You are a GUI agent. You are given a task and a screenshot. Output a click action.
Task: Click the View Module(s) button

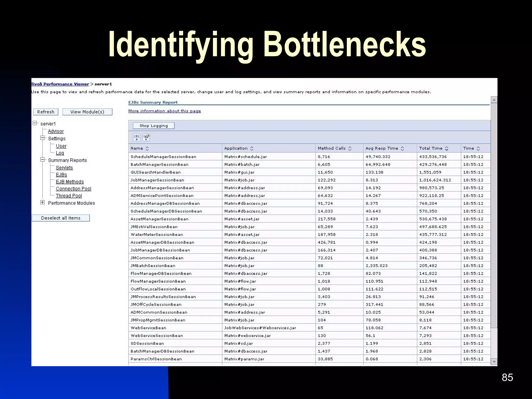click(87, 112)
